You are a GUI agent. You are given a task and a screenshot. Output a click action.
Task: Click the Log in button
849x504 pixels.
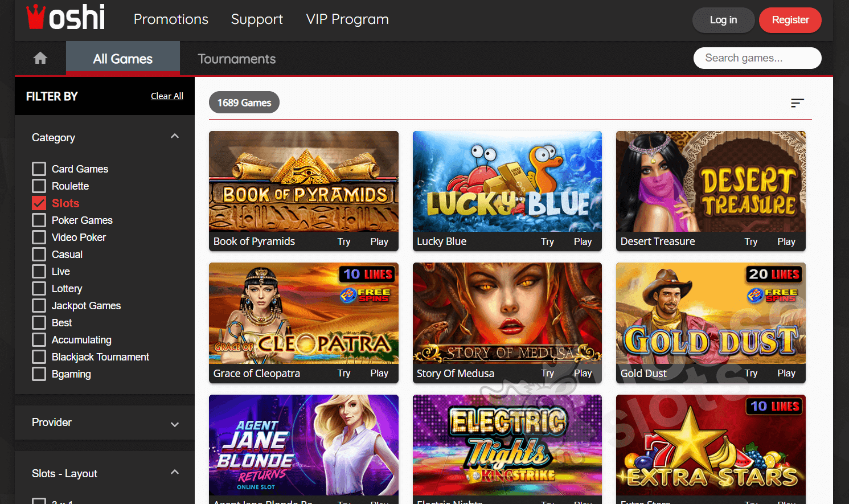coord(723,20)
